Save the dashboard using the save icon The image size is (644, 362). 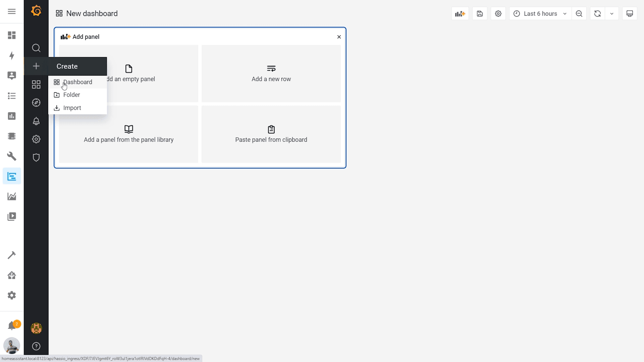click(x=480, y=13)
